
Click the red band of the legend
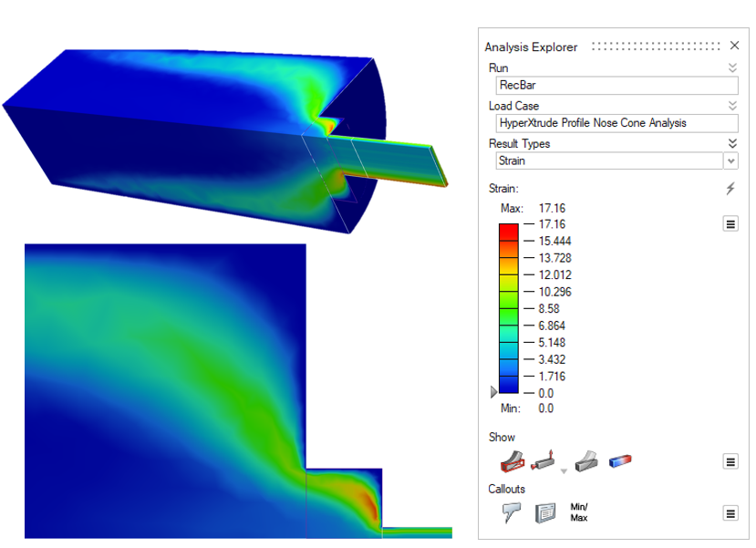[509, 232]
